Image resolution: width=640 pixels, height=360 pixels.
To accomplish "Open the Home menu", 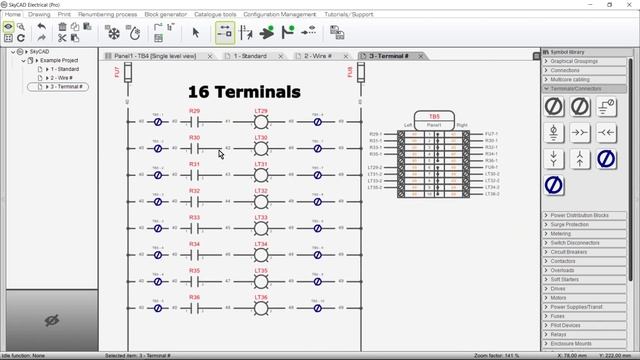I will (13, 14).
